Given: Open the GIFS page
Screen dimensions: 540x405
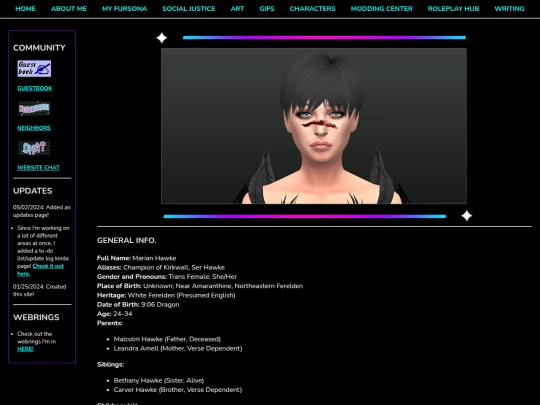Looking at the screenshot, I should tap(267, 9).
